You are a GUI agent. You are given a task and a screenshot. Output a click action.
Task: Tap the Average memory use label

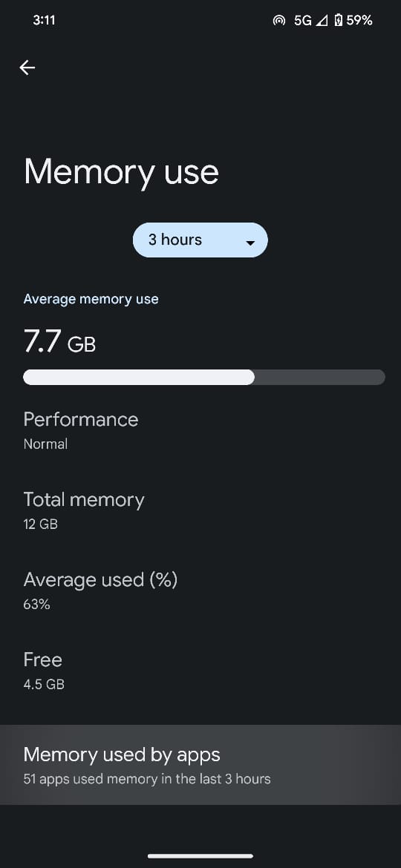(91, 299)
